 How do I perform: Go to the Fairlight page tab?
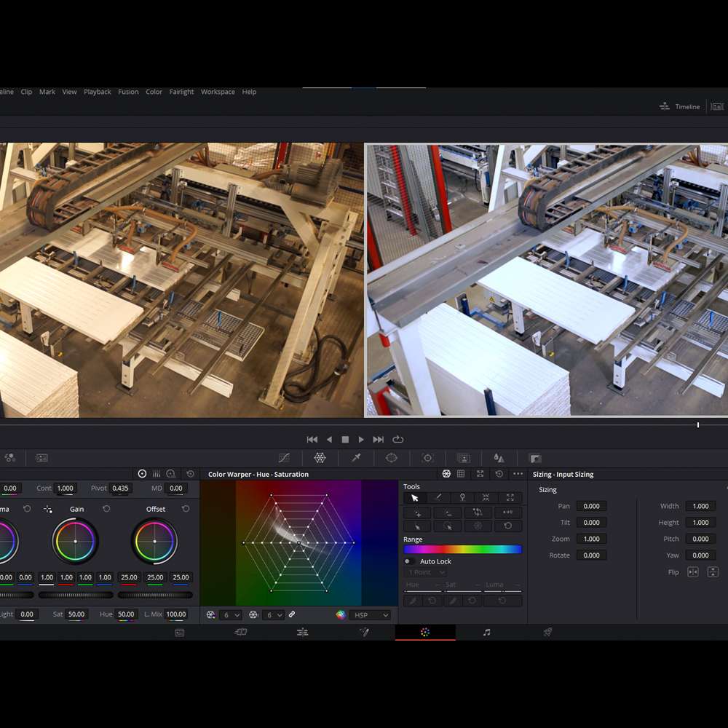(x=486, y=633)
